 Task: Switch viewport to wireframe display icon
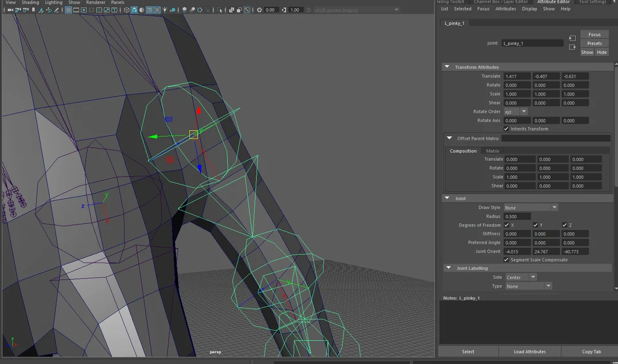tap(126, 10)
